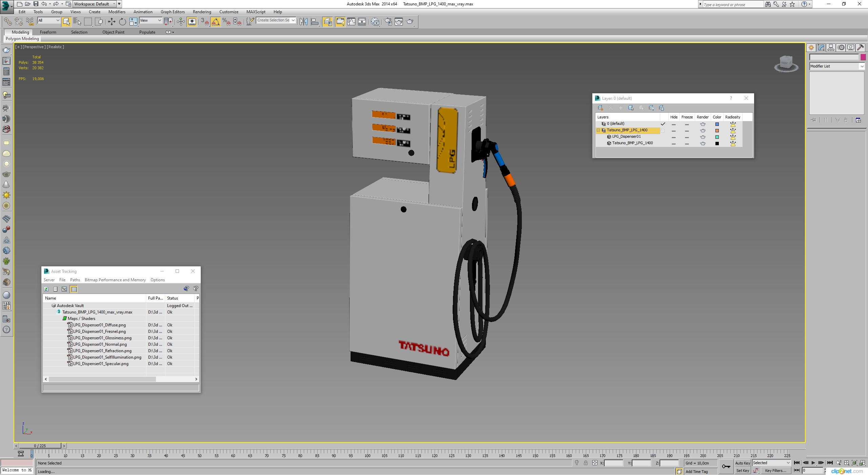Viewport: 868px width, 475px height.
Task: Open the Align tool
Action: [315, 22]
